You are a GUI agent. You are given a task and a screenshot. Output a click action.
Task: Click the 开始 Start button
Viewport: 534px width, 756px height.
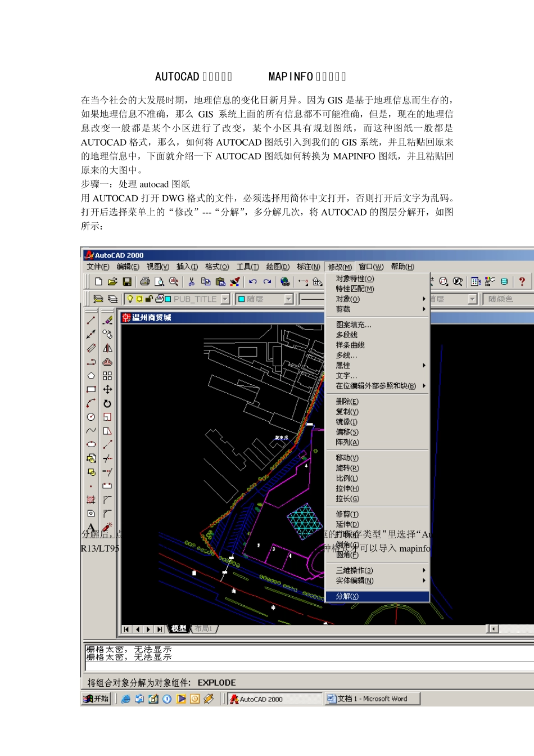[x=96, y=699]
